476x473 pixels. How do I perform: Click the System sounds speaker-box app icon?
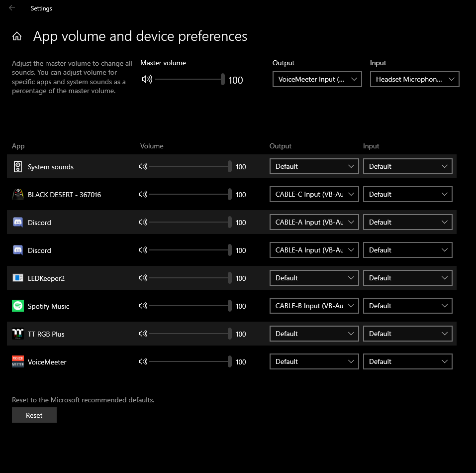point(18,166)
